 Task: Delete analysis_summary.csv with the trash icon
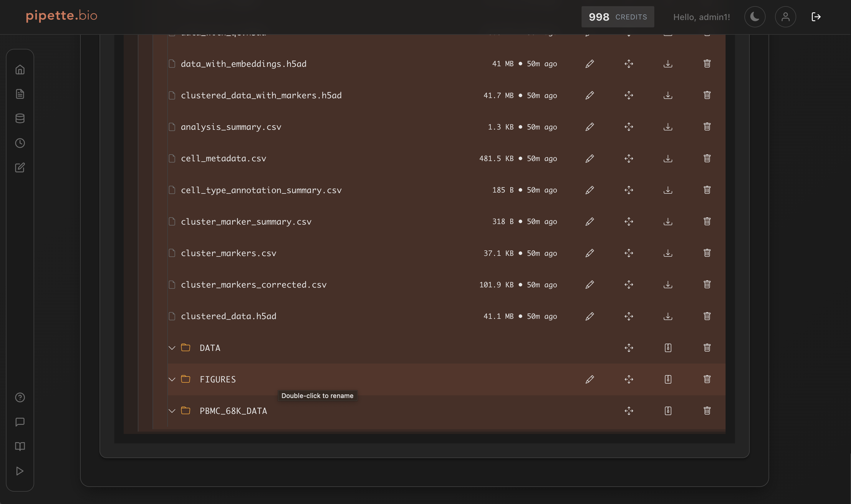click(x=707, y=127)
